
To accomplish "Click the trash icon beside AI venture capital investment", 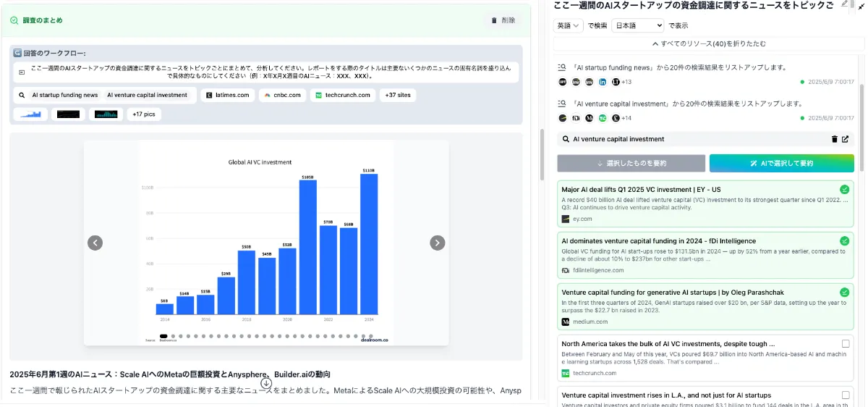I will click(834, 139).
